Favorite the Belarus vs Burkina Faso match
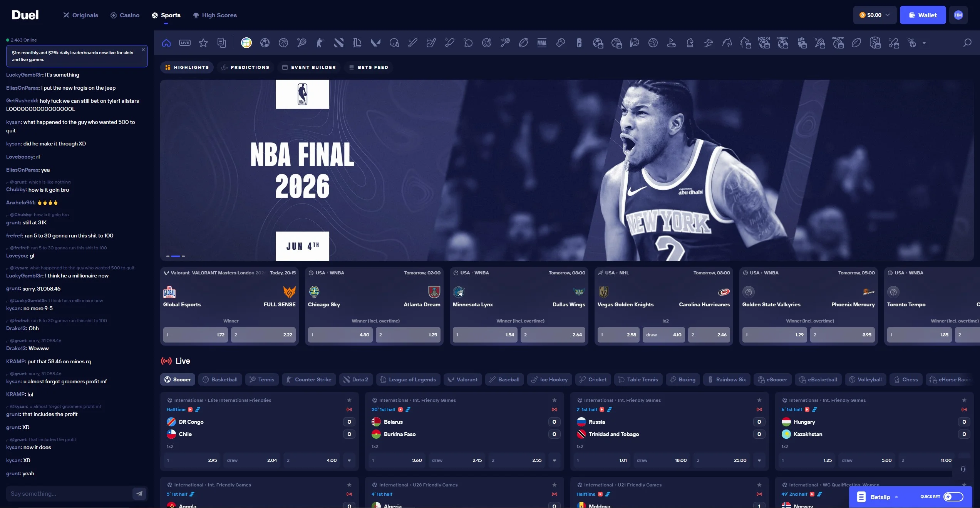 pyautogui.click(x=554, y=400)
